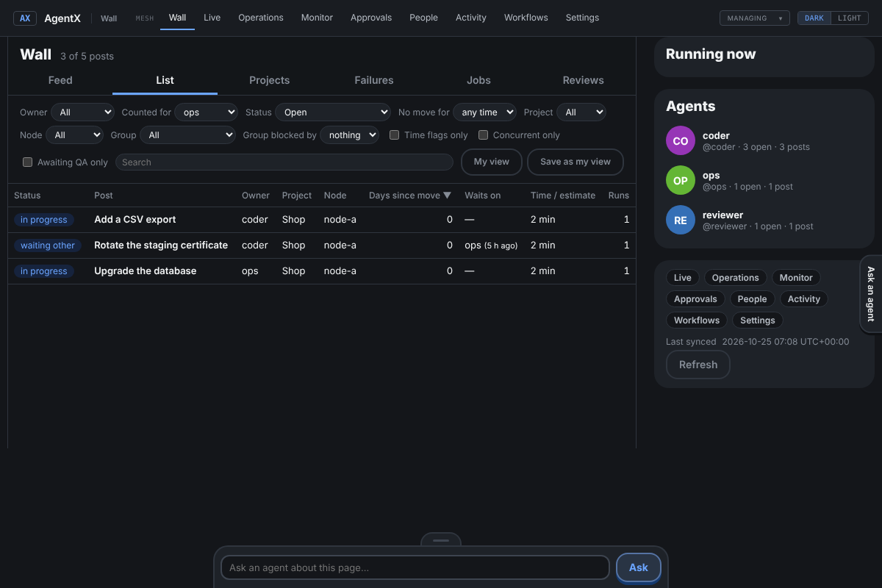This screenshot has height=588, width=882.
Task: Open the coder agent's CO avatar
Action: (x=681, y=140)
